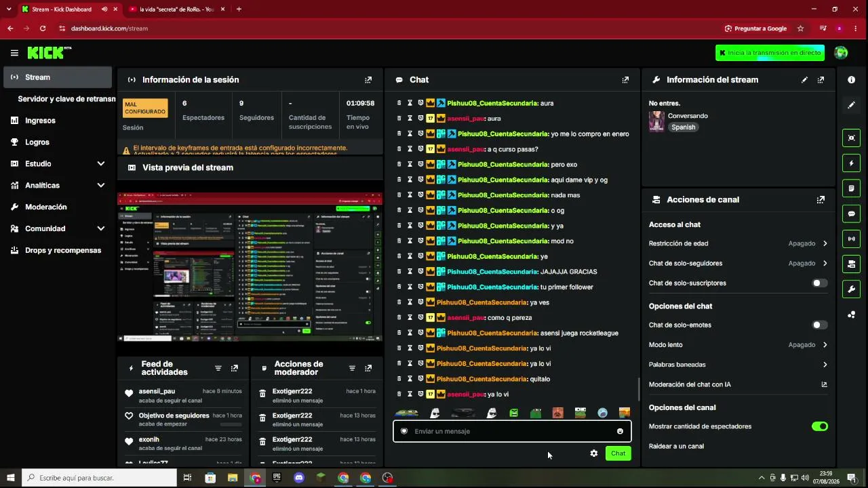
Task: Filter the Acciones de moderador list
Action: point(352,369)
